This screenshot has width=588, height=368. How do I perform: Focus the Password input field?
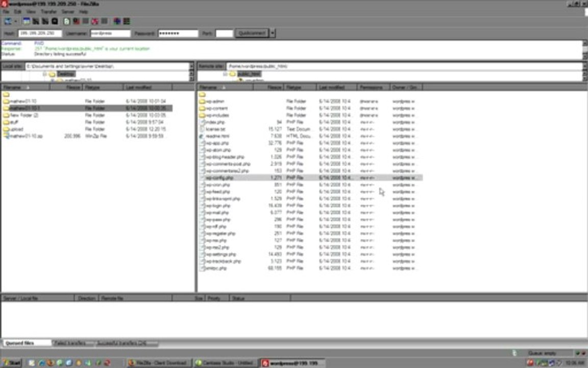178,33
